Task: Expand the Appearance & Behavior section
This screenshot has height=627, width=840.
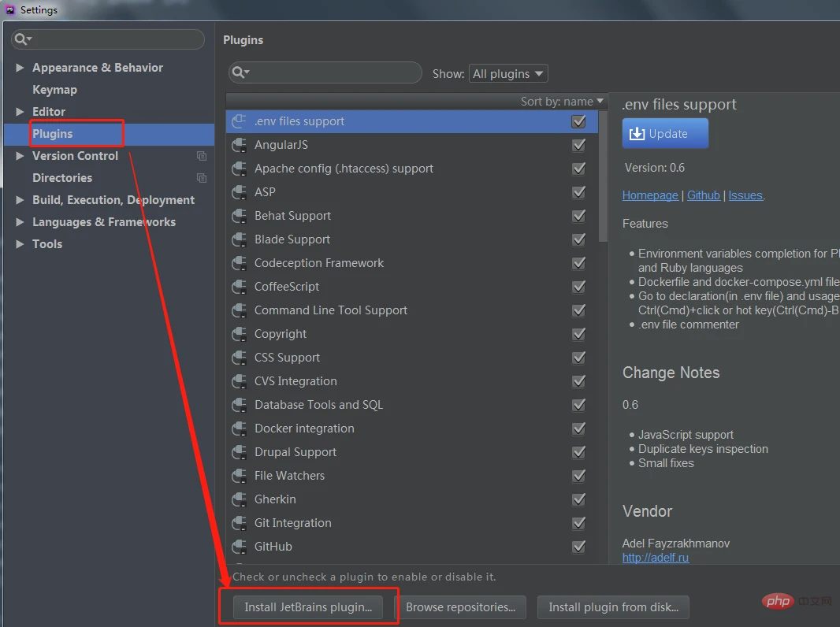Action: 20,68
